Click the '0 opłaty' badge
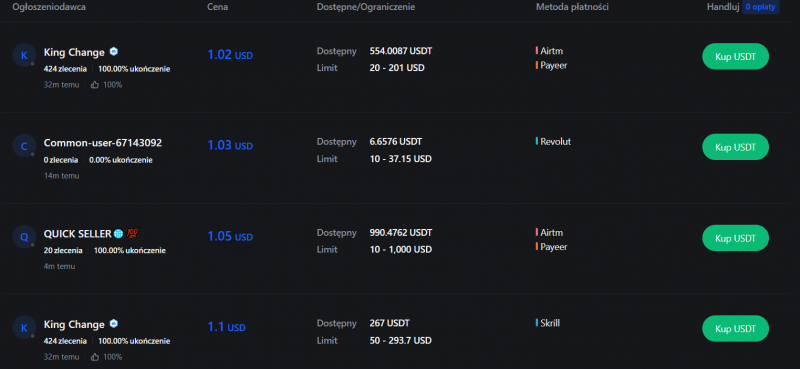Screen dimensions: 800x369 760,7
